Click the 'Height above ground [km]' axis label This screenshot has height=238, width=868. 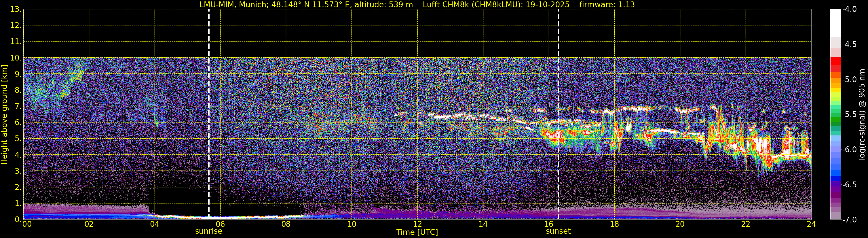coord(4,114)
